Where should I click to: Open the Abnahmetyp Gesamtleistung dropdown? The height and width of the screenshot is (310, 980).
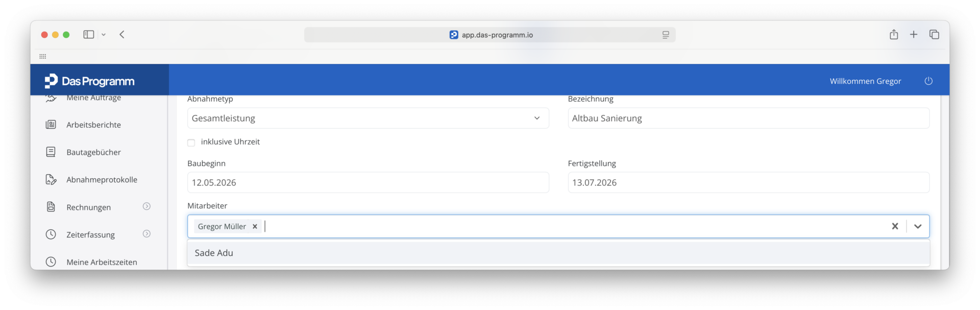368,118
